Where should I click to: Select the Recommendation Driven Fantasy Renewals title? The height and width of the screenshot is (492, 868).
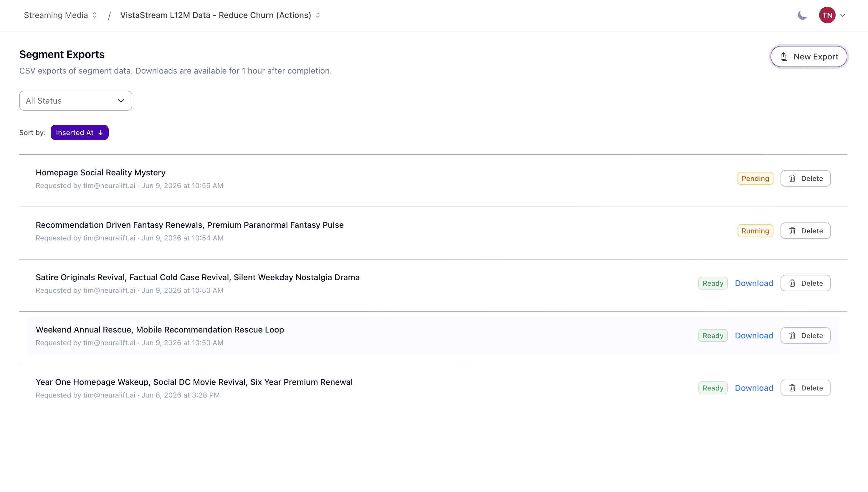[x=190, y=225]
